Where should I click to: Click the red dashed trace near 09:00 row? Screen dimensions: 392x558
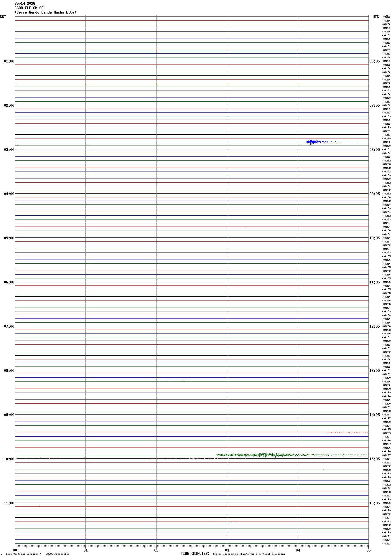click(x=347, y=433)
